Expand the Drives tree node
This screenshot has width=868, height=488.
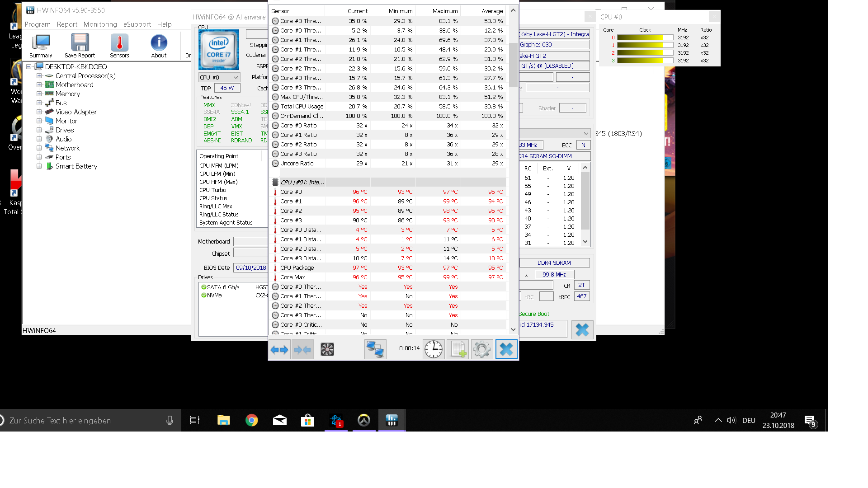click(39, 130)
